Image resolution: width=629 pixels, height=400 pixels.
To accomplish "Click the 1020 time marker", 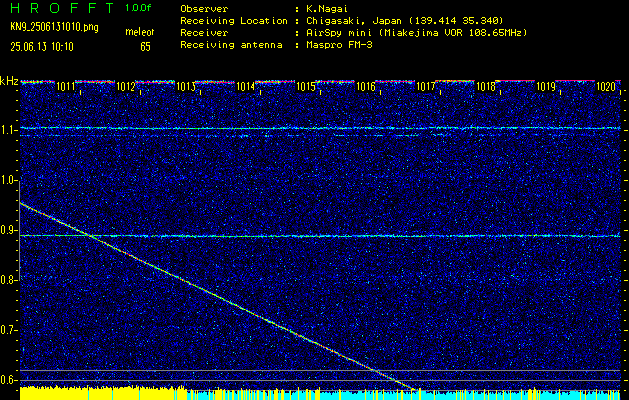I will [606, 86].
